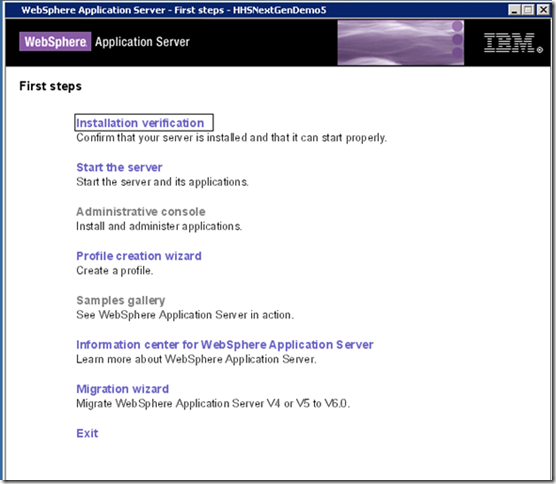The image size is (556, 484).
Task: Launch the Migration wizard link
Action: point(122,389)
